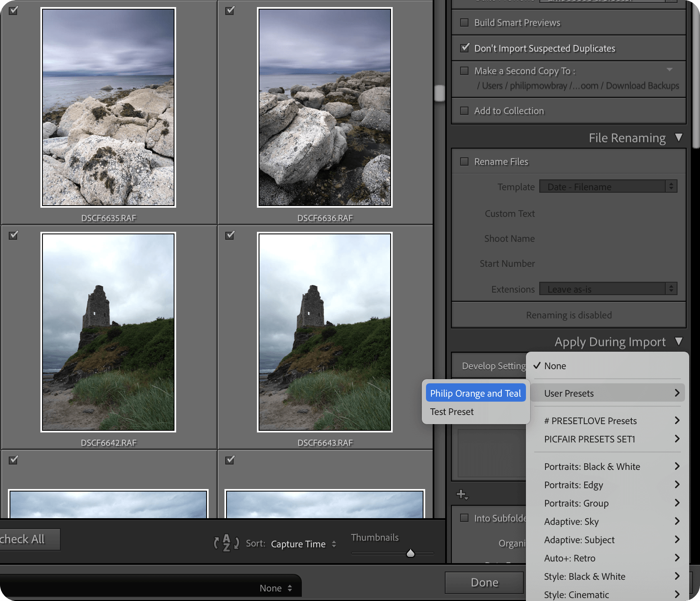Click the A-Z sort direction icon
The height and width of the screenshot is (601, 700).
click(x=226, y=543)
